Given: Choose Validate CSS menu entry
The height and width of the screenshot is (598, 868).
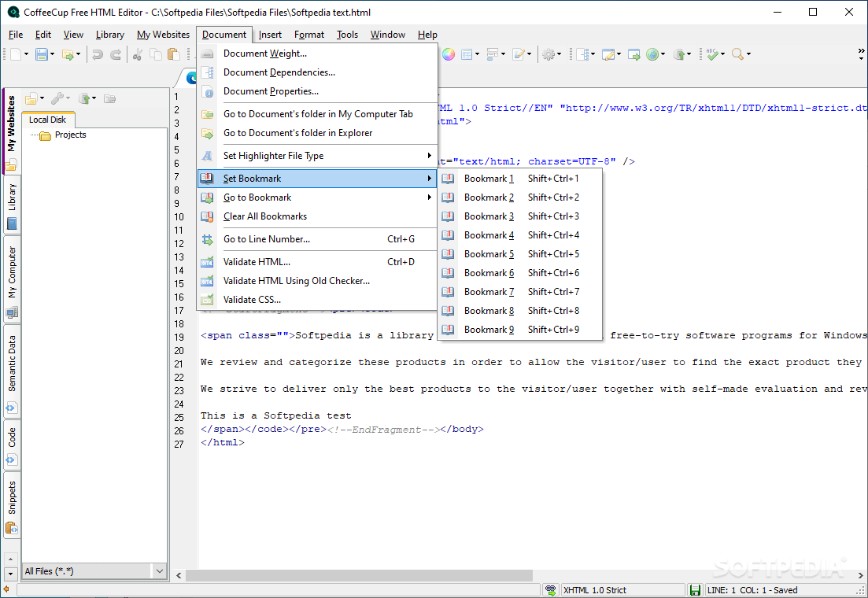Looking at the screenshot, I should point(317,300).
